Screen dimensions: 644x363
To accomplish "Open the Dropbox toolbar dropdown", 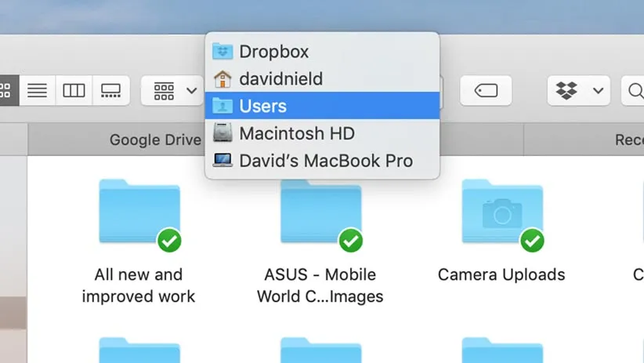I will tap(578, 91).
